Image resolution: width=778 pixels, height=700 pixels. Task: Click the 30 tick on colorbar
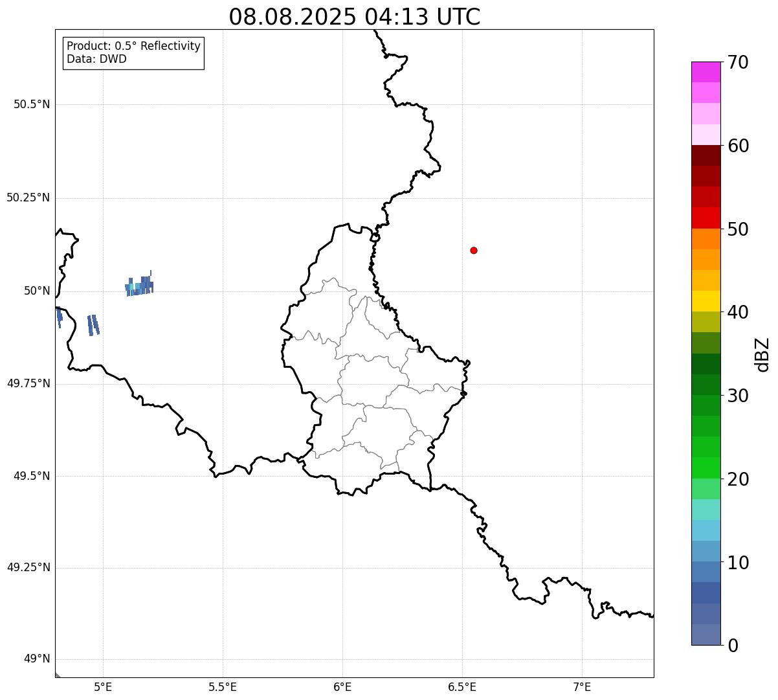click(x=738, y=396)
